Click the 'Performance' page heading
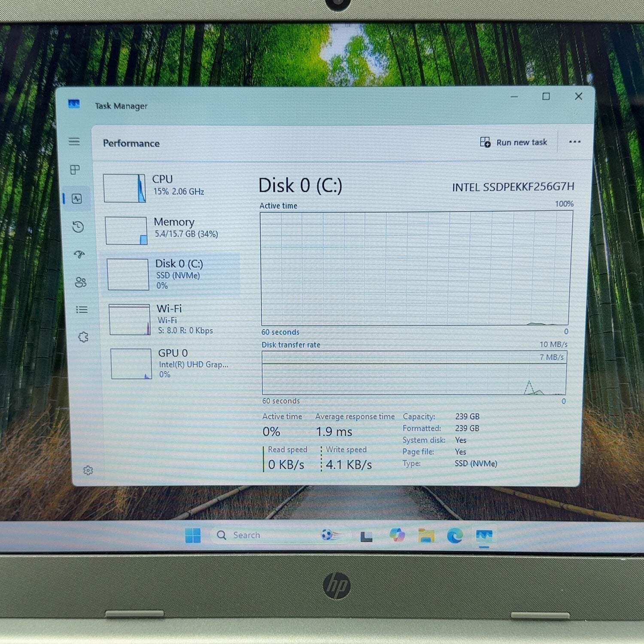Viewport: 644px width, 644px height. [131, 143]
